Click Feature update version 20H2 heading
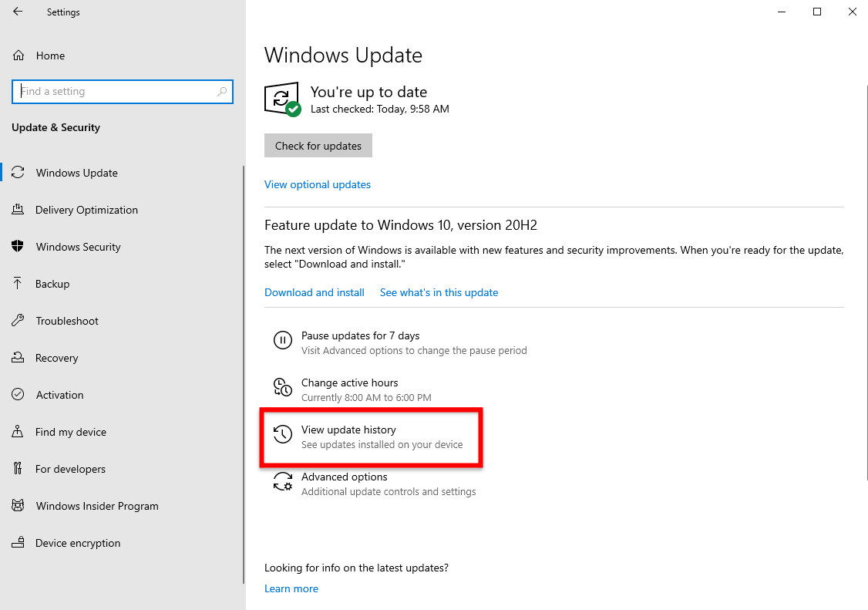The width and height of the screenshot is (868, 610). [401, 225]
